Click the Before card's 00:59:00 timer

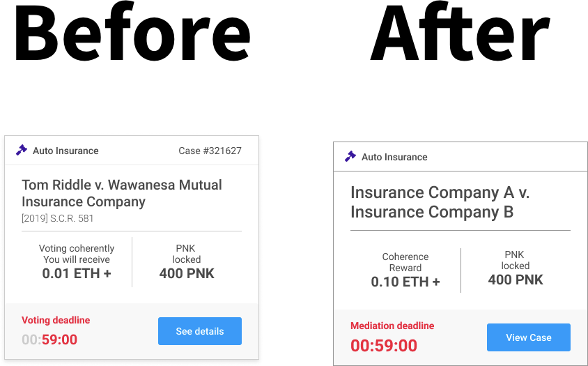[x=49, y=340]
